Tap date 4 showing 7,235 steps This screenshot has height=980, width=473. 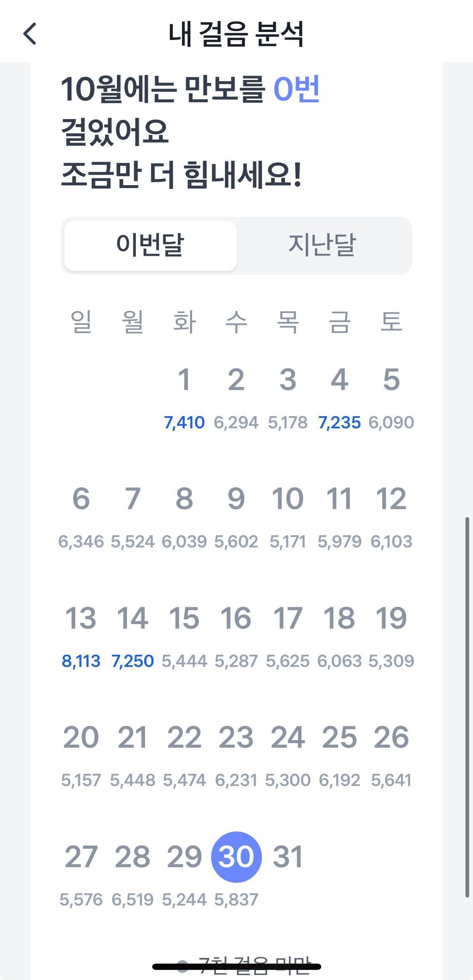pos(339,380)
